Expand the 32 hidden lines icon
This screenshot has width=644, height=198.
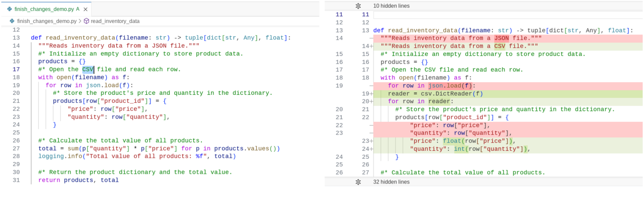pos(358,182)
